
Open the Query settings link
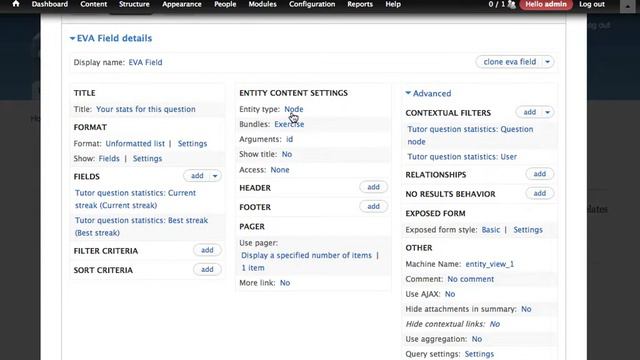479,354
